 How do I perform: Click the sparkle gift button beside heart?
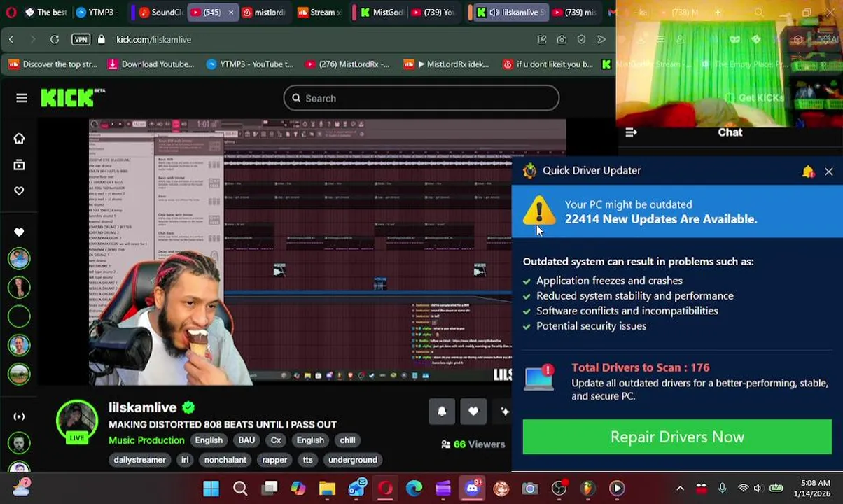click(x=504, y=412)
